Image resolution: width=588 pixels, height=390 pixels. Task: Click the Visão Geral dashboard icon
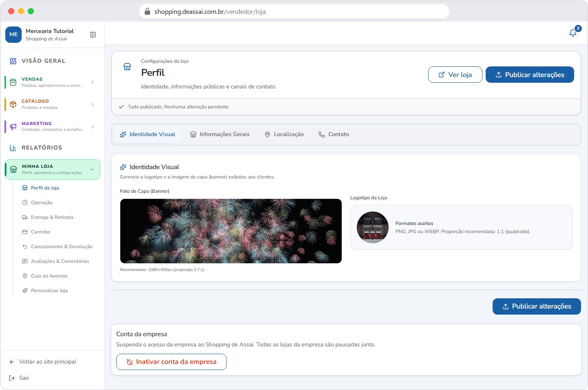pyautogui.click(x=13, y=61)
